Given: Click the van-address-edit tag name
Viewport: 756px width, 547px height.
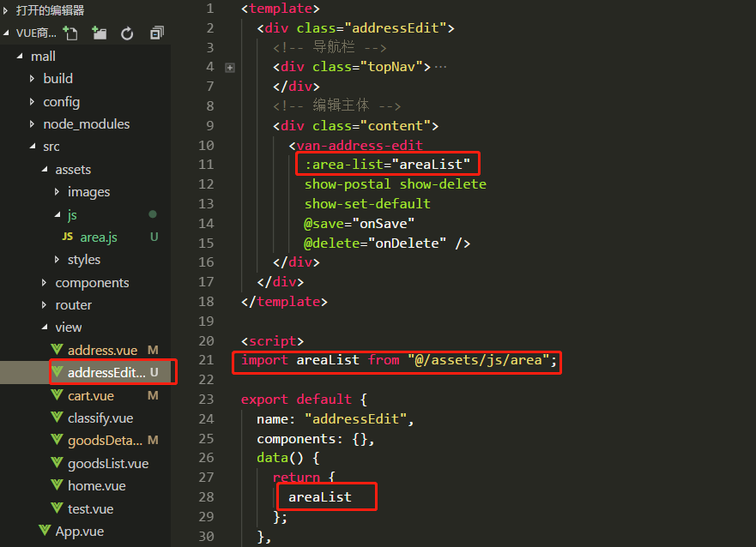Looking at the screenshot, I should tap(360, 145).
